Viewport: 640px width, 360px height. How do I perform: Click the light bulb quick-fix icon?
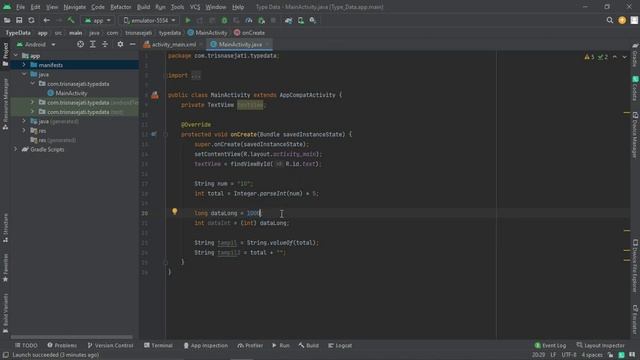click(x=174, y=211)
